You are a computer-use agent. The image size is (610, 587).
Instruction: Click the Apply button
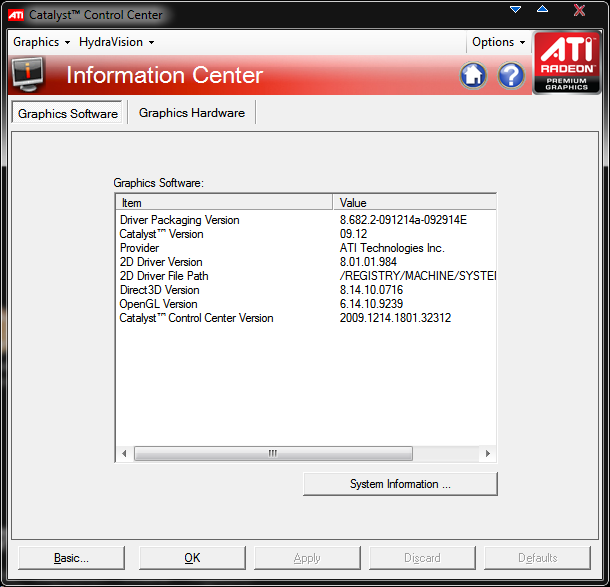click(x=307, y=558)
